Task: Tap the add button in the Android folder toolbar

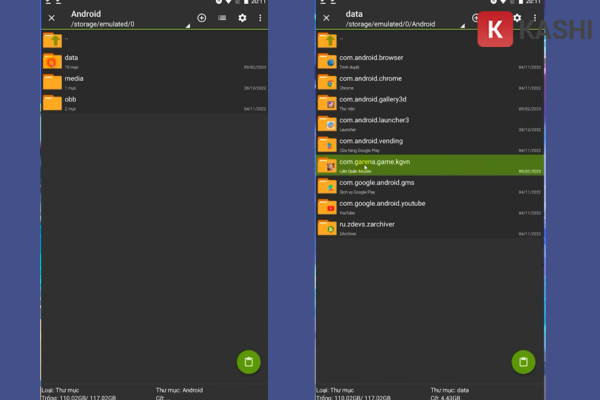Action: coord(202,18)
